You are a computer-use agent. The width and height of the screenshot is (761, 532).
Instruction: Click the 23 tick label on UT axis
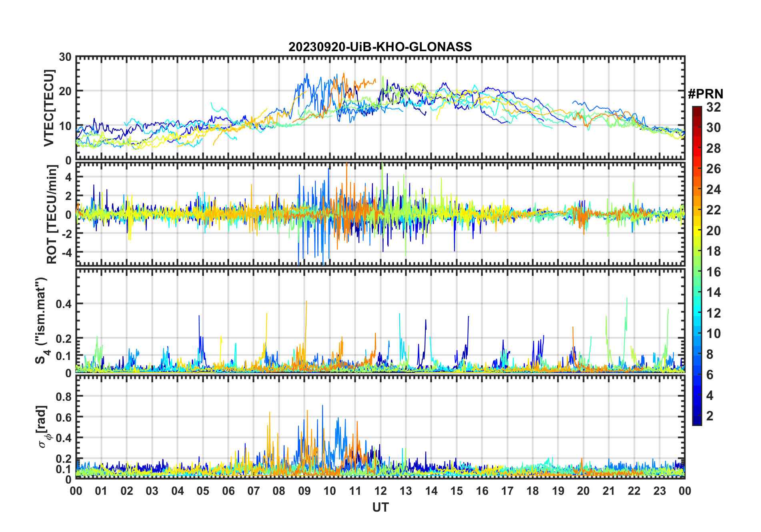pyautogui.click(x=659, y=491)
